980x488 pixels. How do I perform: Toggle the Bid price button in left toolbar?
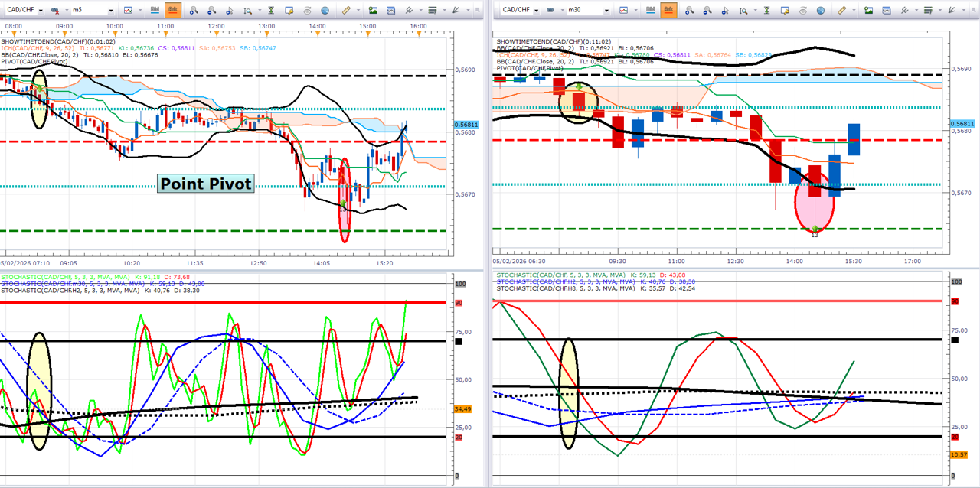(155, 11)
